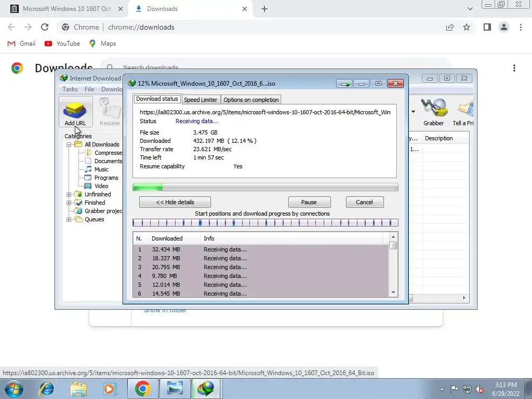Click the Resume toolbar icon in IDM
This screenshot has height=399, width=532.
click(110, 112)
